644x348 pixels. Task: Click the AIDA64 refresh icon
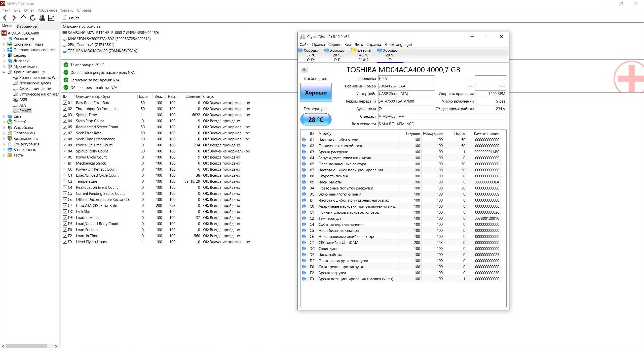pyautogui.click(x=32, y=18)
